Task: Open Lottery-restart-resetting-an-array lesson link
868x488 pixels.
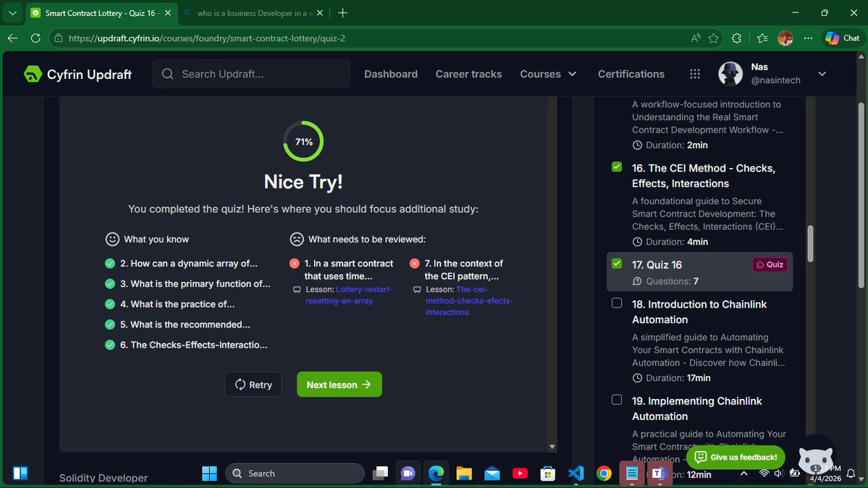Action: 349,295
